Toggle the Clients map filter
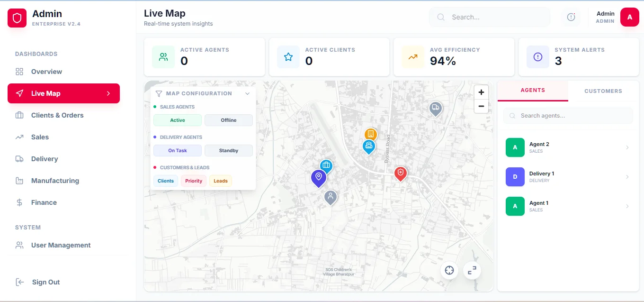The width and height of the screenshot is (644, 302). 166,181
